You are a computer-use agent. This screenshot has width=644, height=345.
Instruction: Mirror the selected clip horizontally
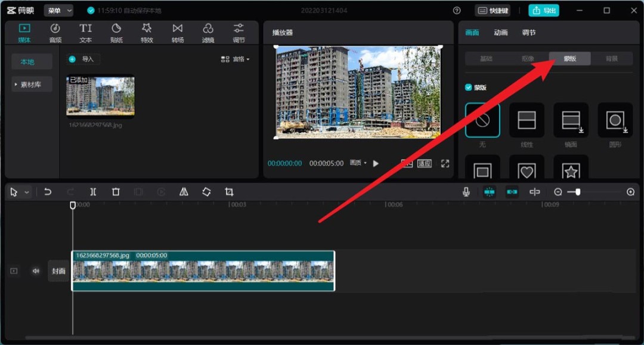coord(184,191)
